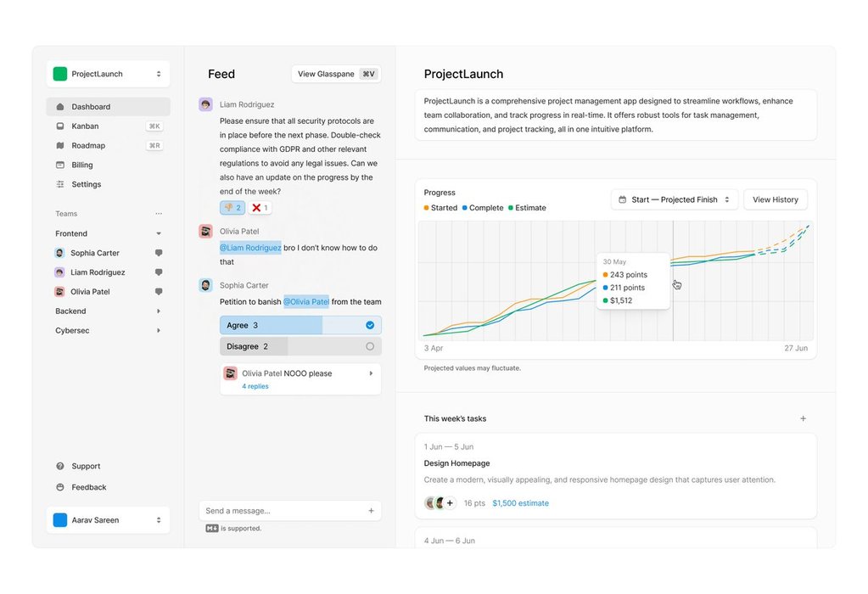Open the Start — Projected Finish dropdown
The height and width of the screenshot is (594, 868).
(675, 199)
